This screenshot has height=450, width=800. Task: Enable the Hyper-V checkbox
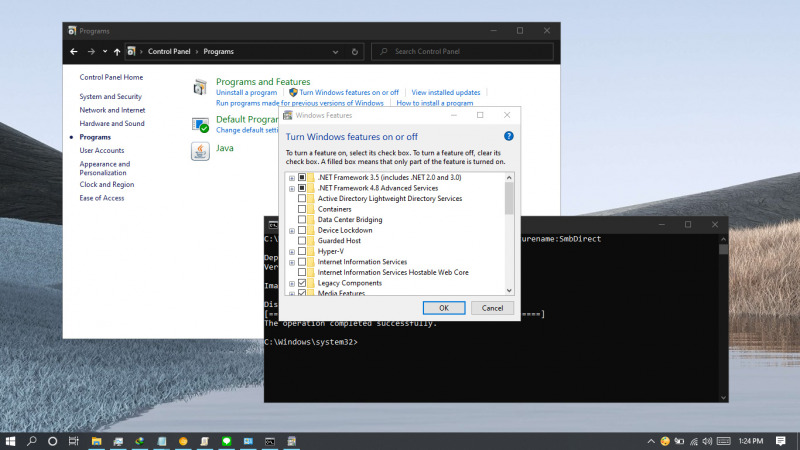coord(302,251)
